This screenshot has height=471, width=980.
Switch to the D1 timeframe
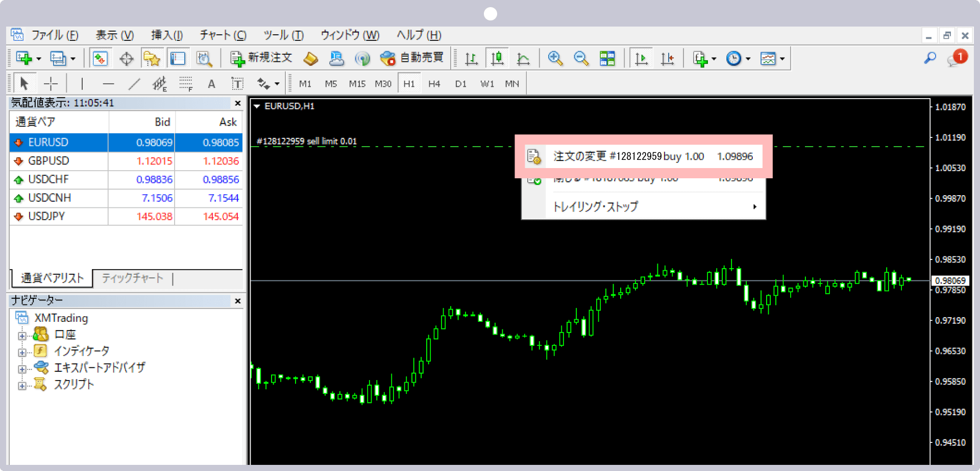461,84
